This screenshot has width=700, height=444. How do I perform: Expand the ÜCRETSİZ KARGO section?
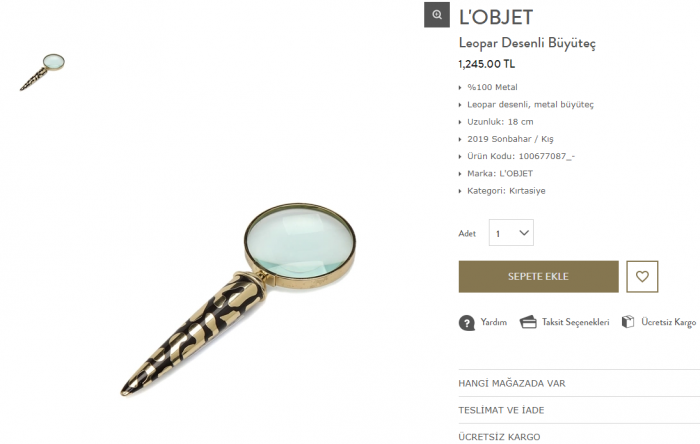[x=579, y=436]
